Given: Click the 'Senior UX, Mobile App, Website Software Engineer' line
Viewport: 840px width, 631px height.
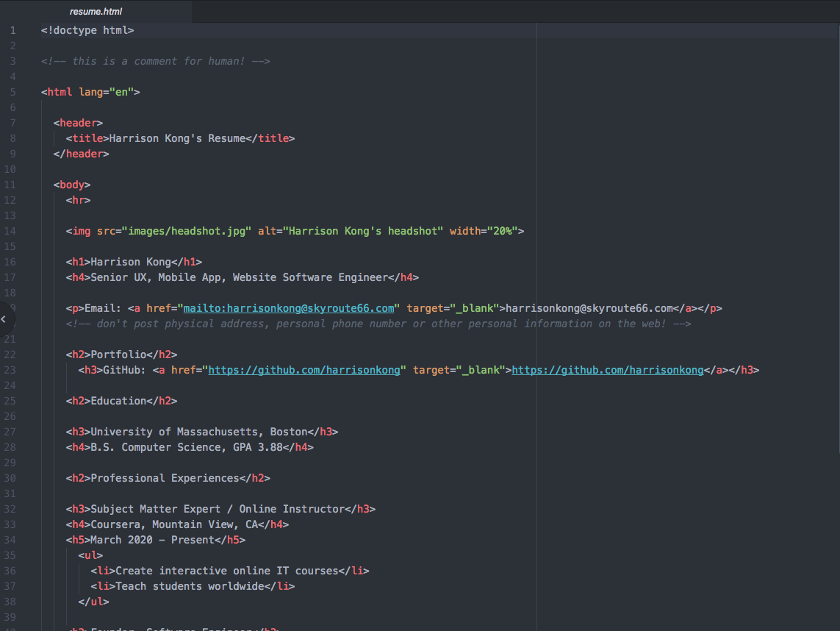Looking at the screenshot, I should (x=242, y=278).
